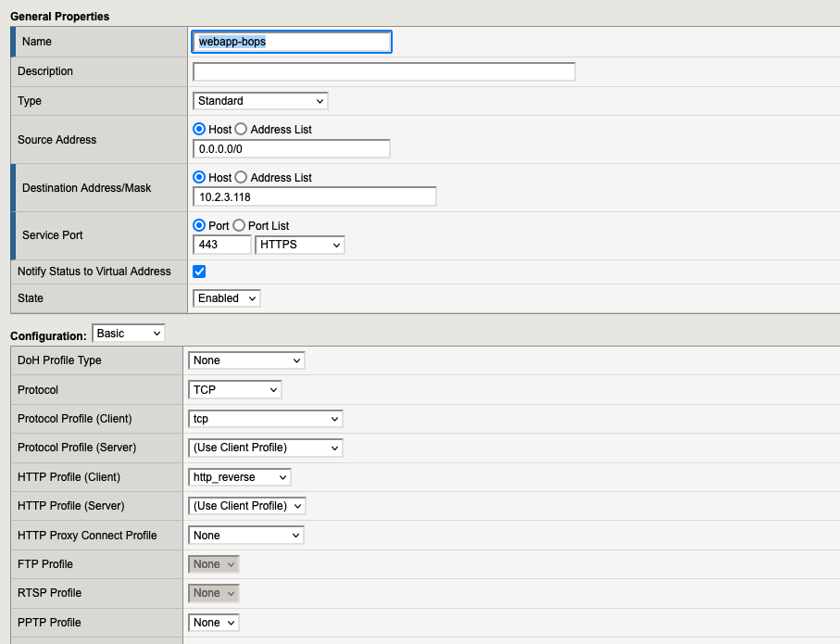Select Host radio for Source Address
The image size is (840, 644).
tap(199, 130)
